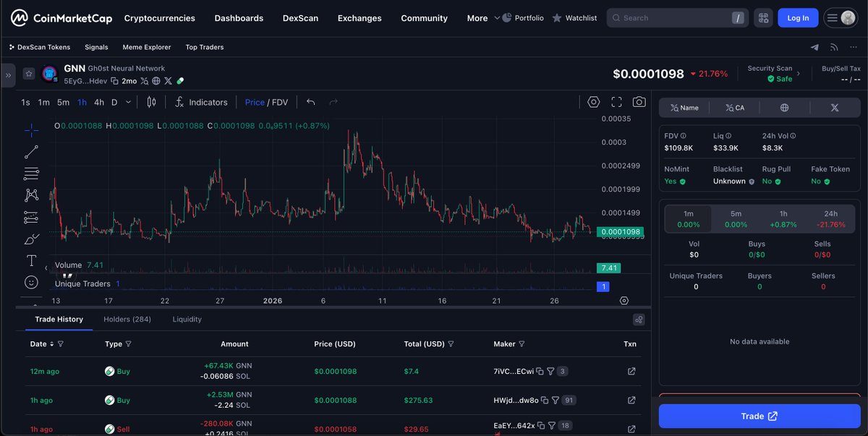Redo the chart action
868x436 pixels.
333,102
